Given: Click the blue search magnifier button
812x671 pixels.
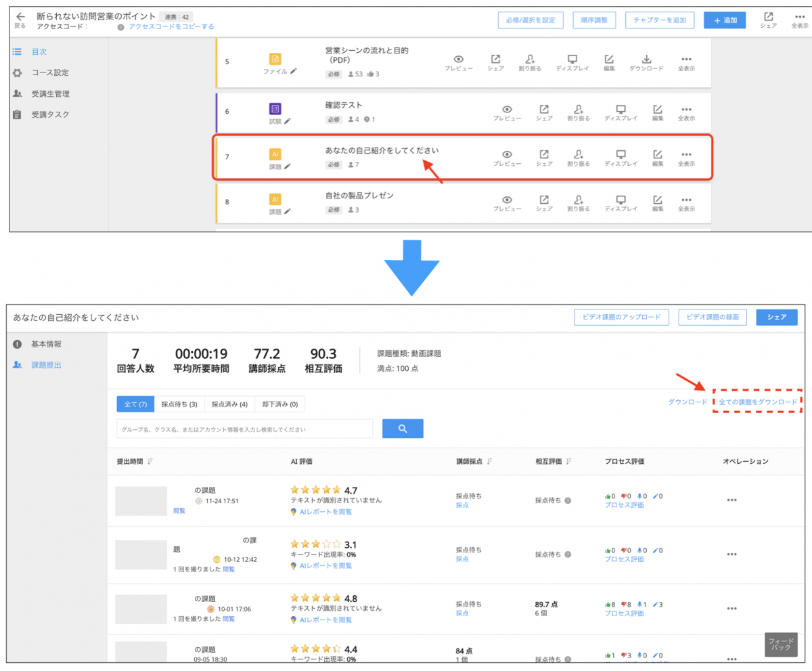Looking at the screenshot, I should tap(403, 429).
